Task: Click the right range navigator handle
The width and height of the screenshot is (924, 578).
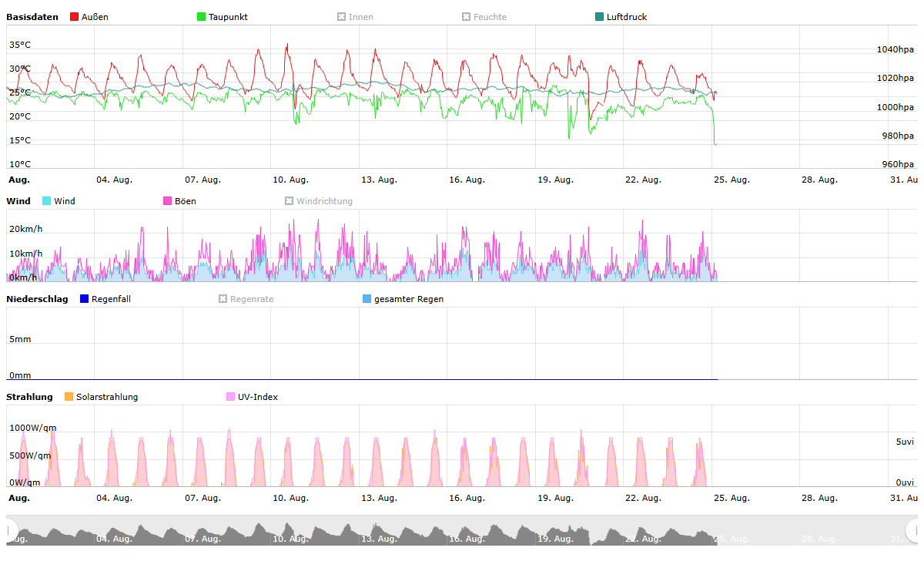Action: (x=912, y=530)
